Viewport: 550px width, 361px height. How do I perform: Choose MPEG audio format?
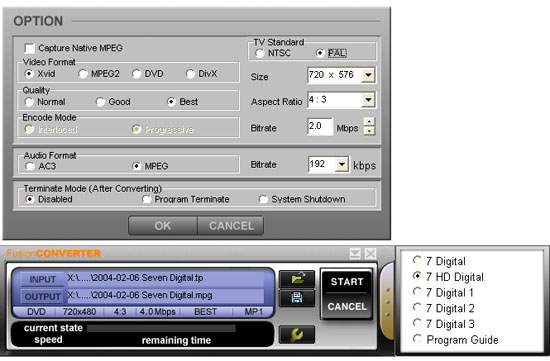137,166
